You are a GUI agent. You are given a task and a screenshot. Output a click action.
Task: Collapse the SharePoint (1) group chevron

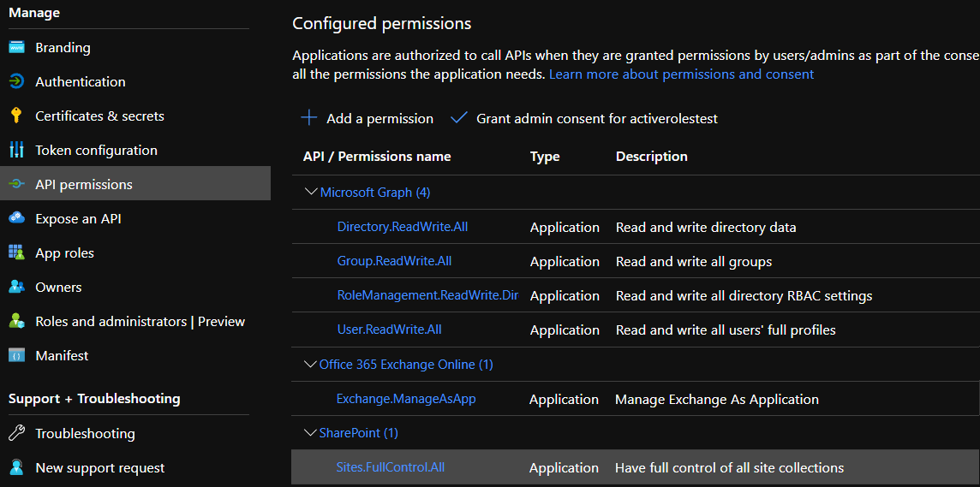310,432
